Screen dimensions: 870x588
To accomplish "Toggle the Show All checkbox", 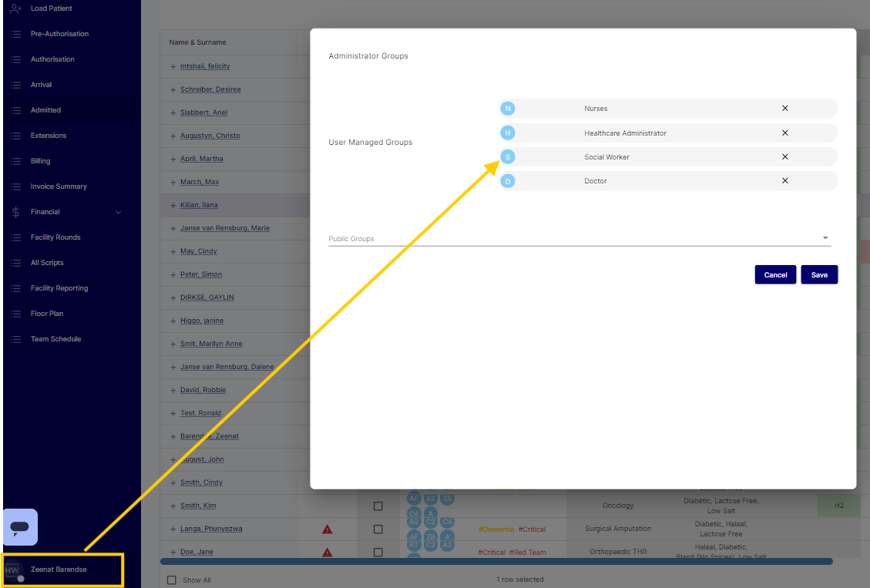I will [x=172, y=580].
